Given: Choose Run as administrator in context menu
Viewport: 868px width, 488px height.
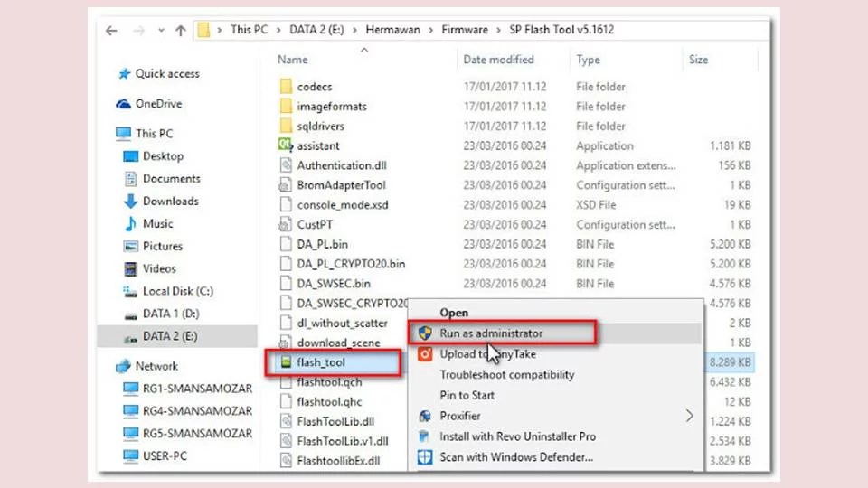Looking at the screenshot, I should click(491, 333).
